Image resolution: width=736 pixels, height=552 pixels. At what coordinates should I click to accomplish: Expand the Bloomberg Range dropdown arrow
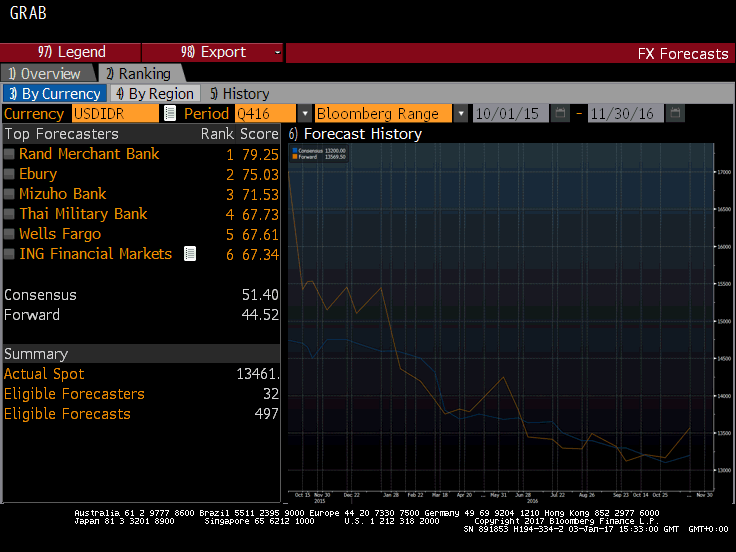461,114
